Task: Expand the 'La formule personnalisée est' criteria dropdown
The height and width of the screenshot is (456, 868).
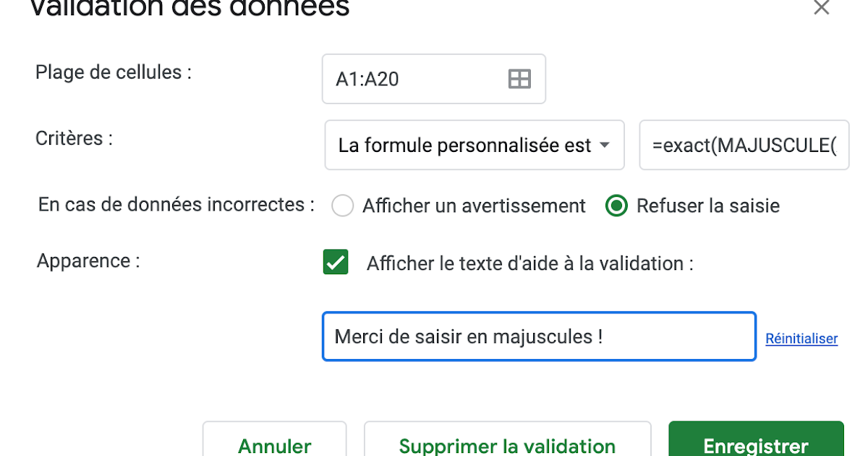Action: point(475,145)
